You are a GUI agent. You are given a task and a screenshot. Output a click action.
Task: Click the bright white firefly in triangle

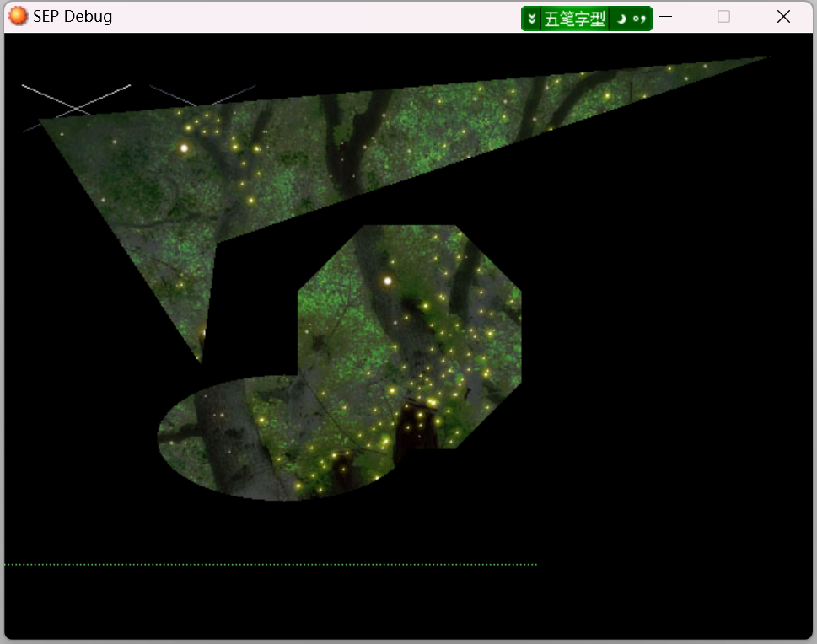[x=184, y=148]
